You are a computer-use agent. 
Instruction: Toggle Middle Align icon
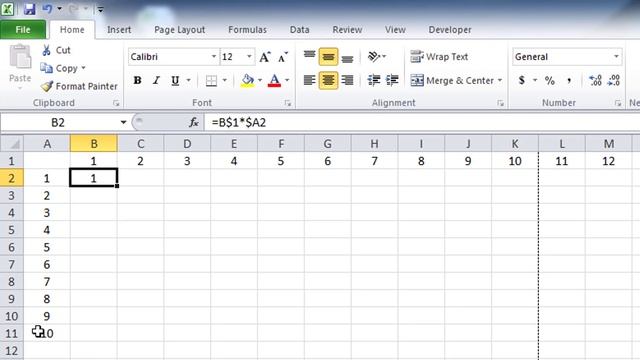pos(328,57)
